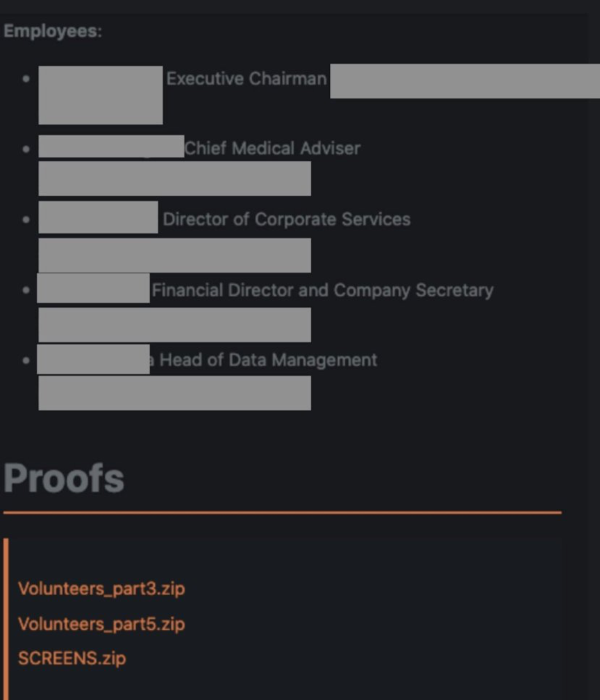Open the Volunteers_part3.zip link

[x=101, y=589]
